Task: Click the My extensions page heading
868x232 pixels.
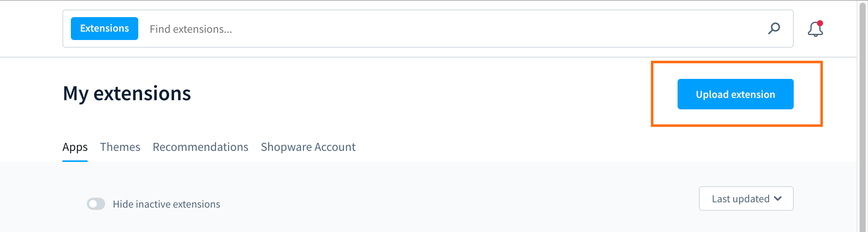Action: point(127,94)
